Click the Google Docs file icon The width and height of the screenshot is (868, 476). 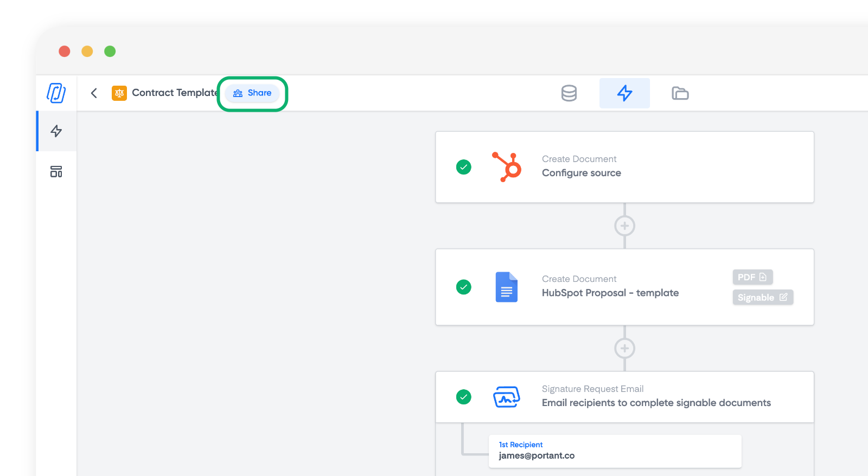(x=506, y=287)
